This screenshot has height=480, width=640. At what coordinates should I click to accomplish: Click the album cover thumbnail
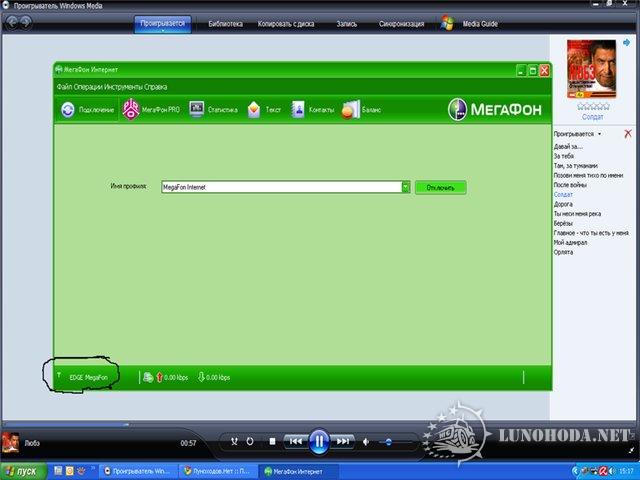(x=591, y=69)
